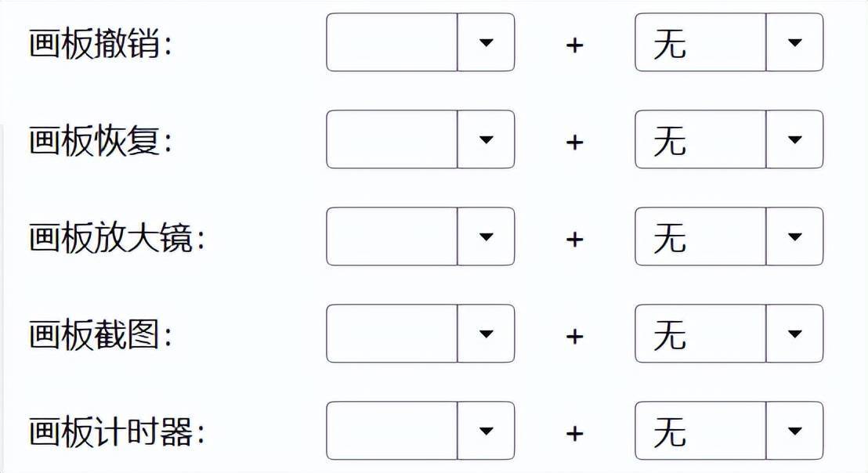868x473 pixels.
Task: Click the 无 value field for 画板放大镜
Action: 700,236
